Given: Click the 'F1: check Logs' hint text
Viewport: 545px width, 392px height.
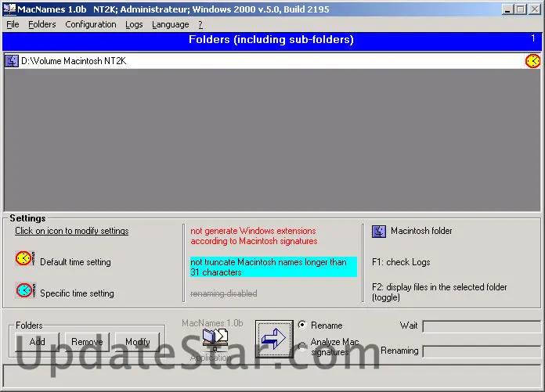Looking at the screenshot, I should coord(401,262).
